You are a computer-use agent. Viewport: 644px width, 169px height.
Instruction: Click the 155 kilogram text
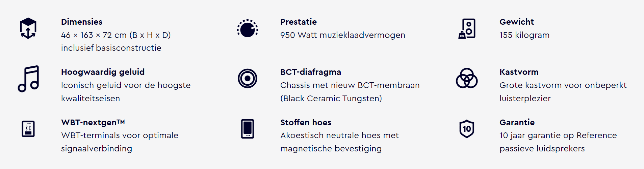(524, 35)
